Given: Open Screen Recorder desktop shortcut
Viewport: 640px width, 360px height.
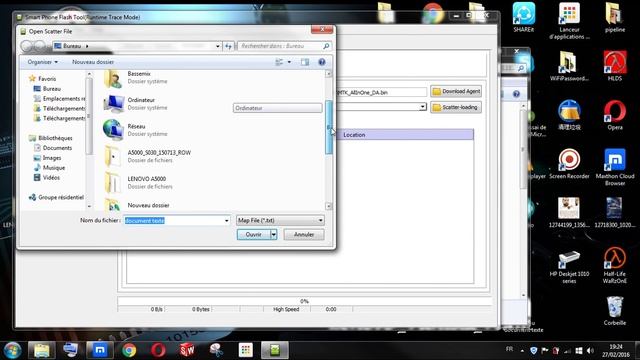Looking at the screenshot, I should [569, 164].
